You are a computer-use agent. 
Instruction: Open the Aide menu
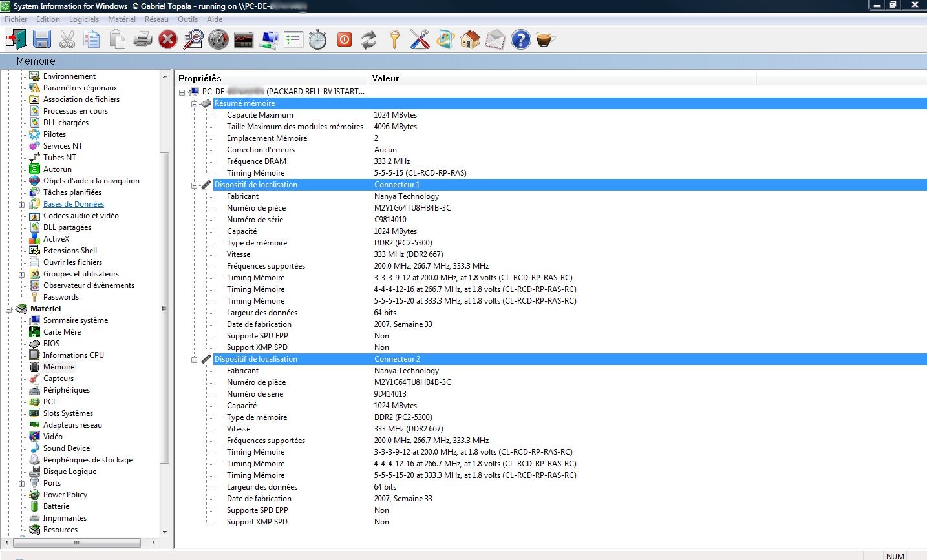215,19
